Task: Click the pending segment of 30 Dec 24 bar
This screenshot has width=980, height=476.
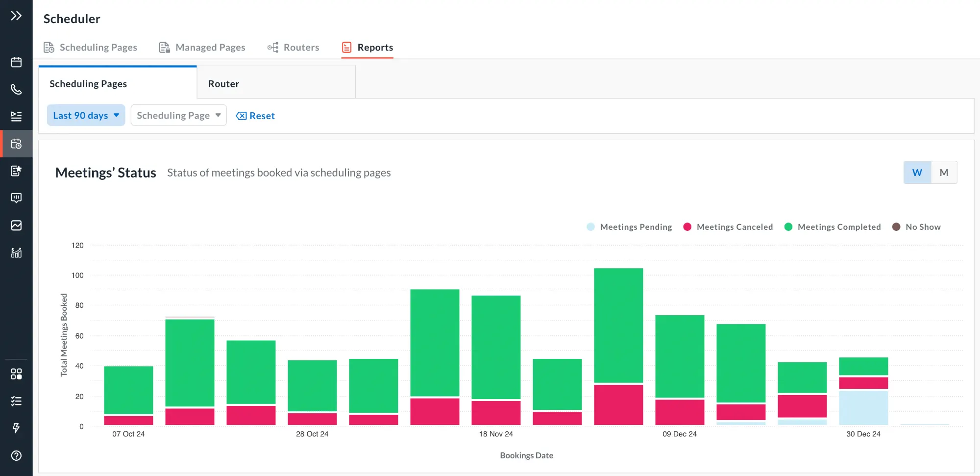Action: [x=863, y=407]
